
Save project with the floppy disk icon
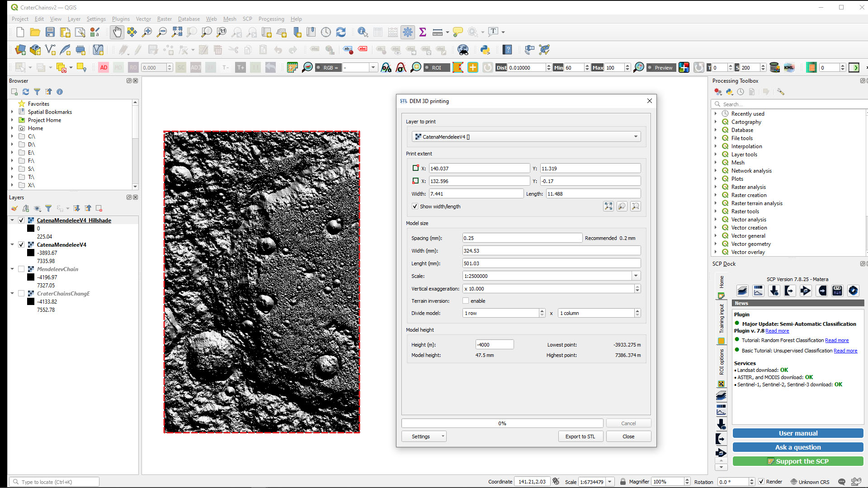pyautogui.click(x=50, y=32)
